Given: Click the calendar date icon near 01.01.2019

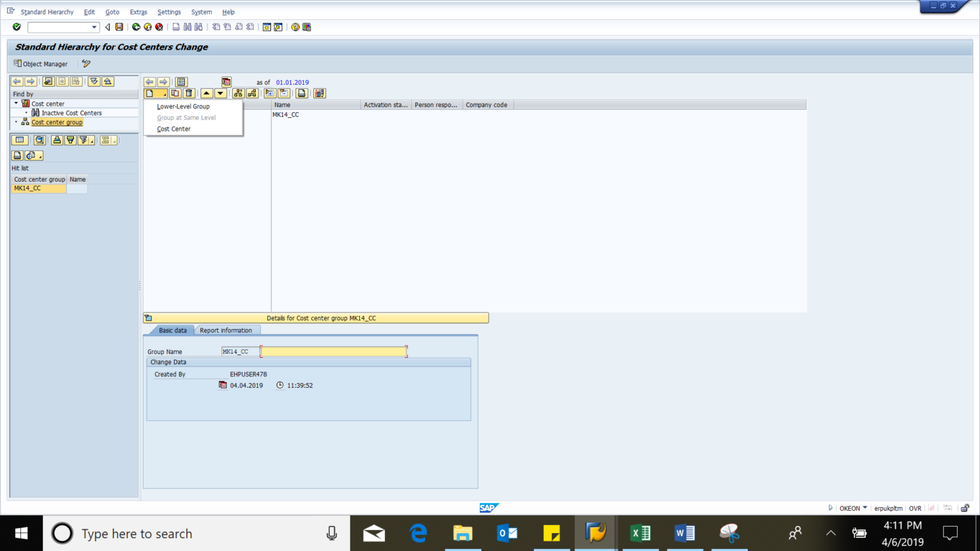Looking at the screenshot, I should [226, 82].
